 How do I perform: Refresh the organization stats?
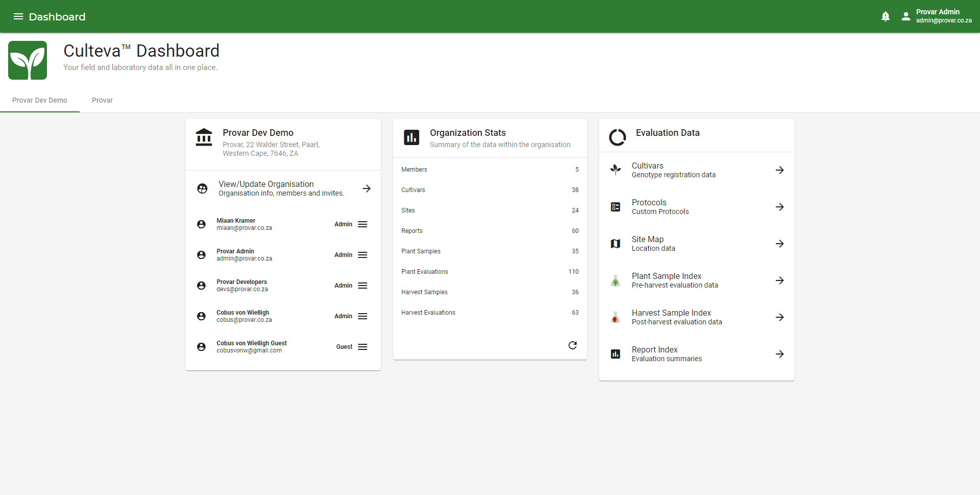tap(573, 345)
